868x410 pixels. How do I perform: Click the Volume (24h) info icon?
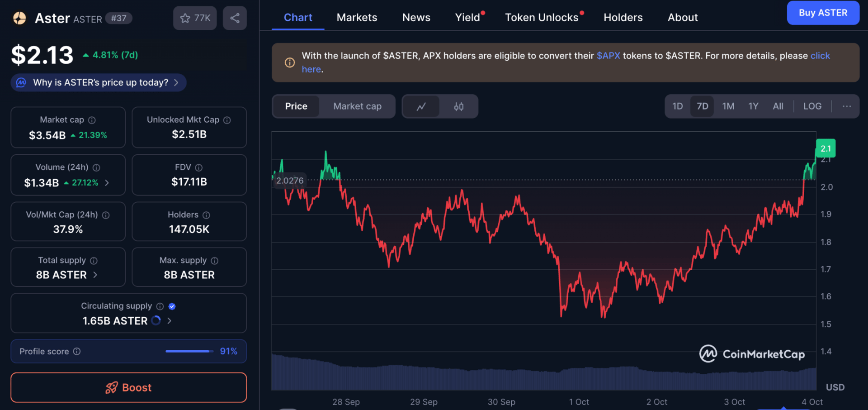click(96, 167)
